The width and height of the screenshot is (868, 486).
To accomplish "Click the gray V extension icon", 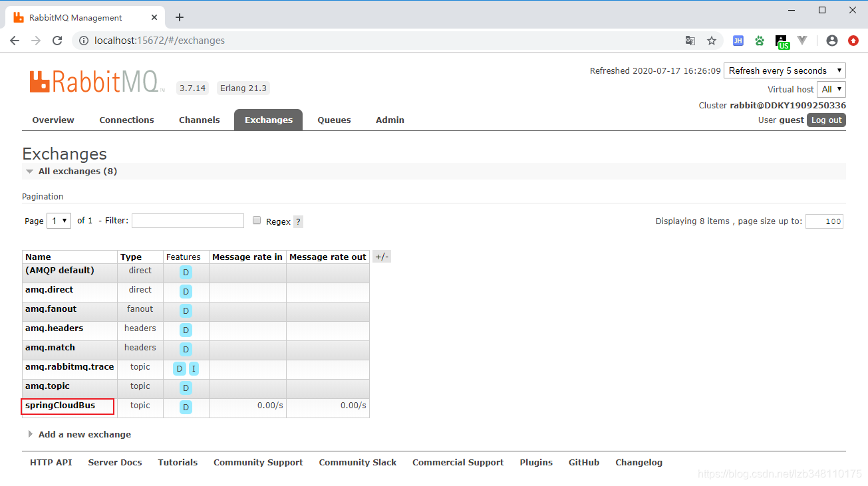I will [802, 41].
